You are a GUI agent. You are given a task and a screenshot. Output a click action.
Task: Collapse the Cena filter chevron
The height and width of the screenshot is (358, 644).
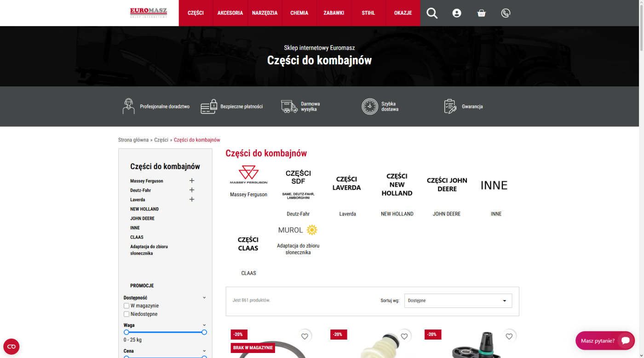[204, 351]
